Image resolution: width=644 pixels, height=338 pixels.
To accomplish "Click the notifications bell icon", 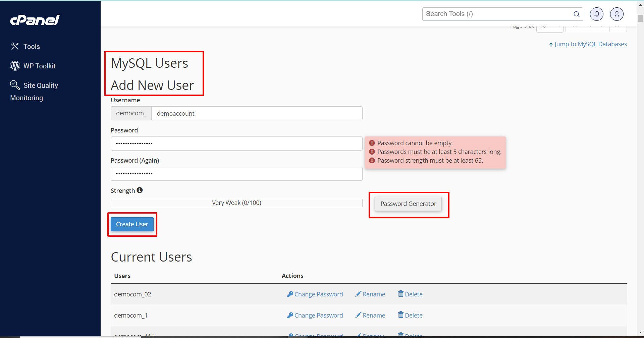I will [x=596, y=14].
